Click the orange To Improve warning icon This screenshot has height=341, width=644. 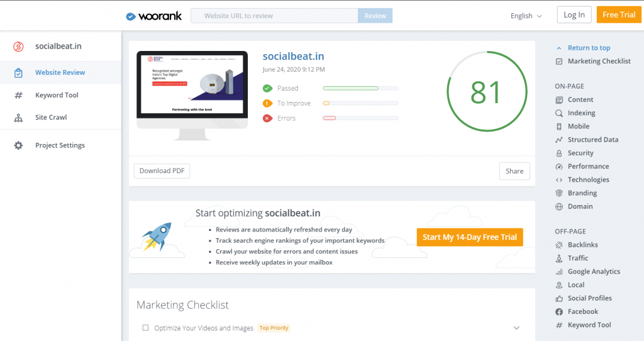pyautogui.click(x=267, y=104)
